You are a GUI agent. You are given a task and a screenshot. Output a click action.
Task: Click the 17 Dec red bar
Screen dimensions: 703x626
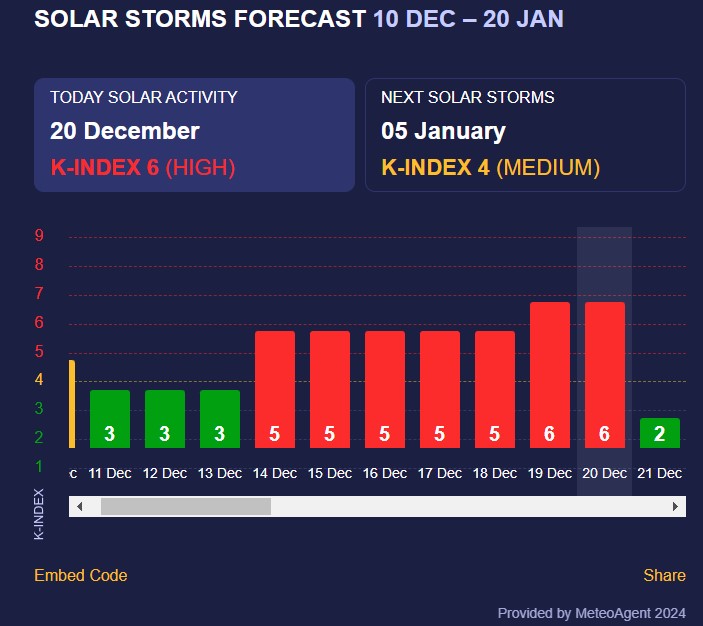440,390
